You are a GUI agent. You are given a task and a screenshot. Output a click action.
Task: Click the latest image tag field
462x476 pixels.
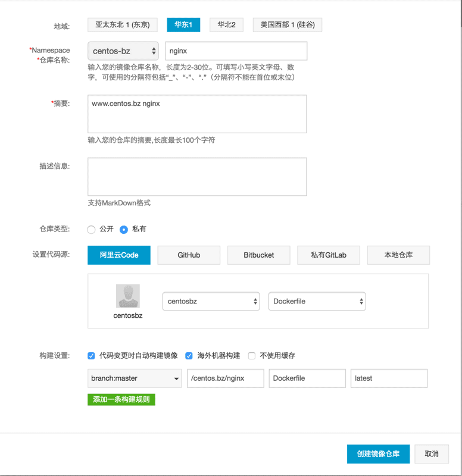coord(389,378)
